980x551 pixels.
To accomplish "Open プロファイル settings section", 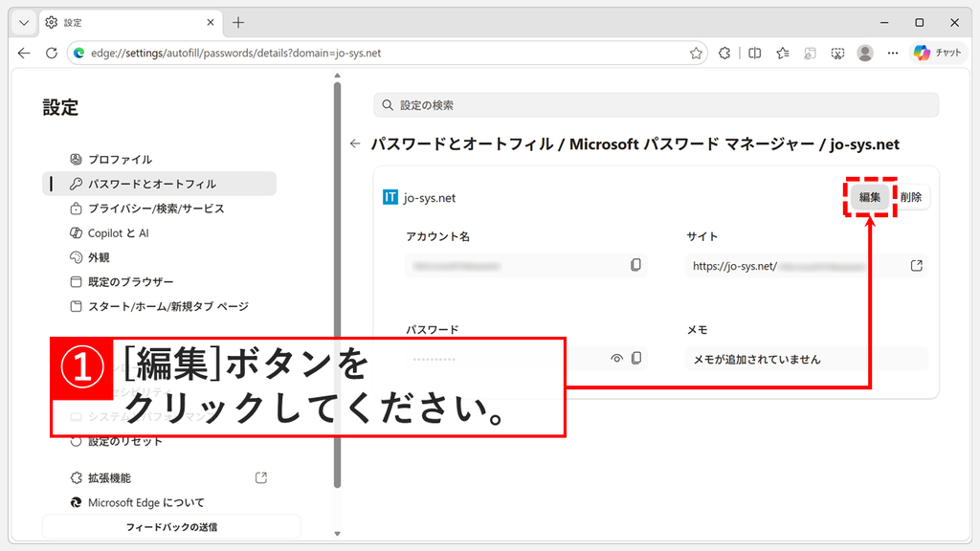I will coord(160,160).
